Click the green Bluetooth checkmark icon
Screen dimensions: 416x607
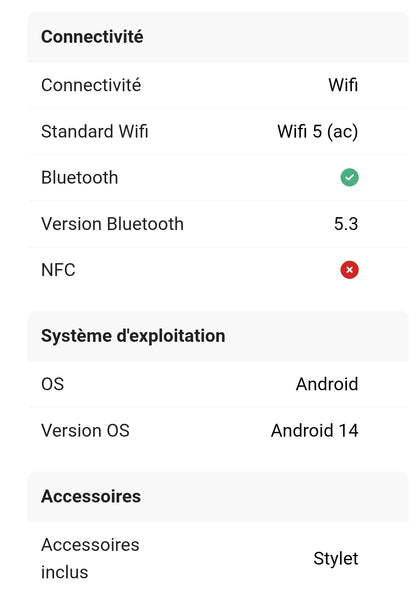coord(349,178)
